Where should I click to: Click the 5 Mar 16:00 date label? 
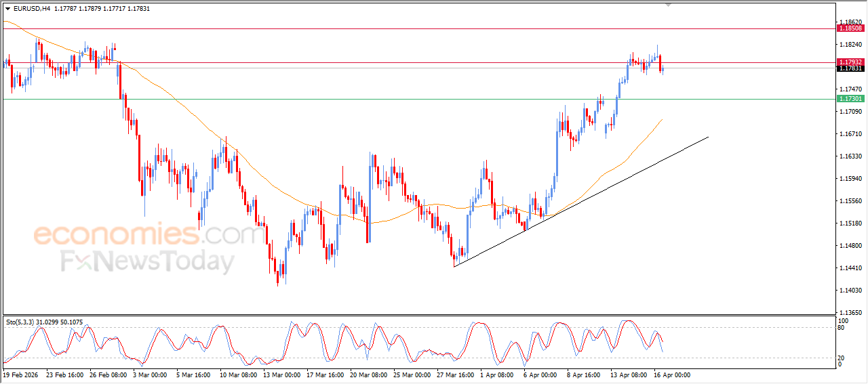(x=195, y=374)
